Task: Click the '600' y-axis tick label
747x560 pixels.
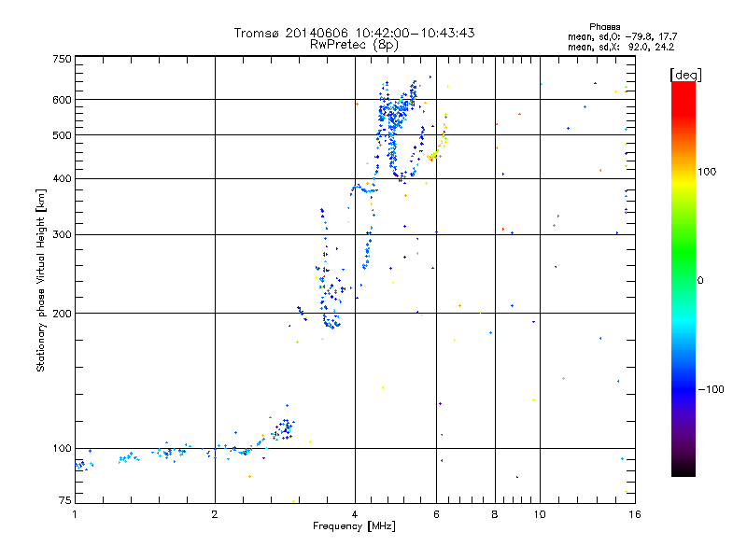Action: coord(62,100)
